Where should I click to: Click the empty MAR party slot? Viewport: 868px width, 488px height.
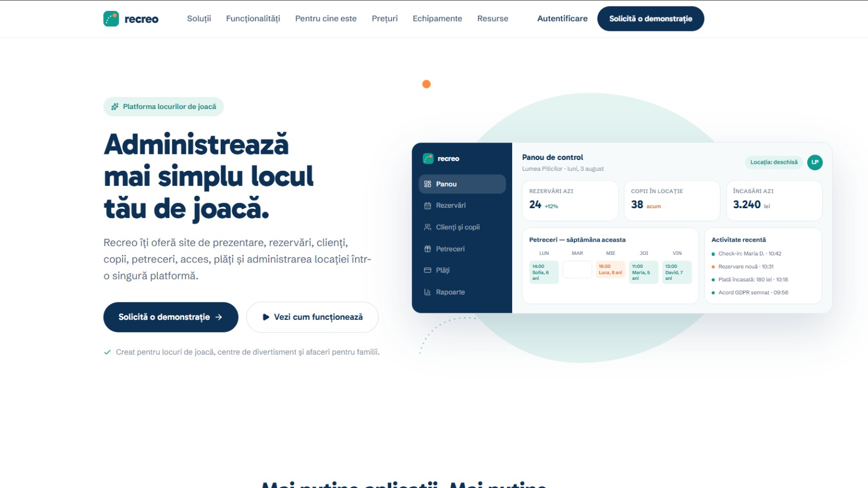pyautogui.click(x=577, y=269)
